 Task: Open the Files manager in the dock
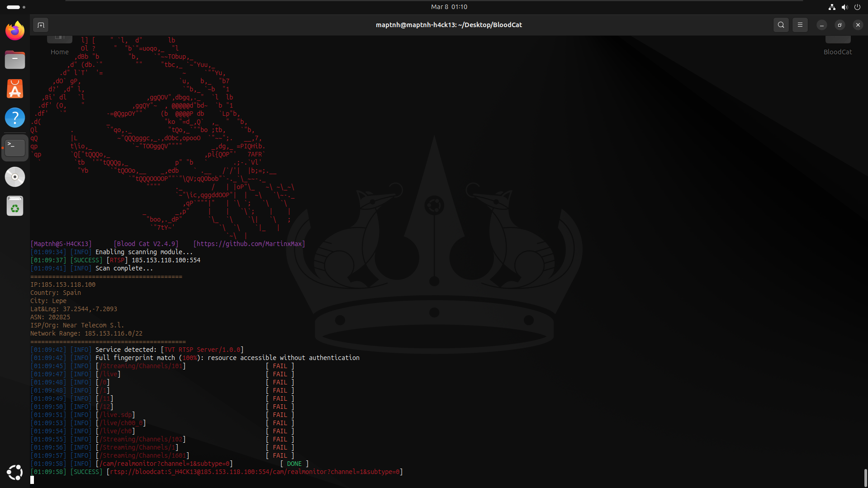[15, 60]
